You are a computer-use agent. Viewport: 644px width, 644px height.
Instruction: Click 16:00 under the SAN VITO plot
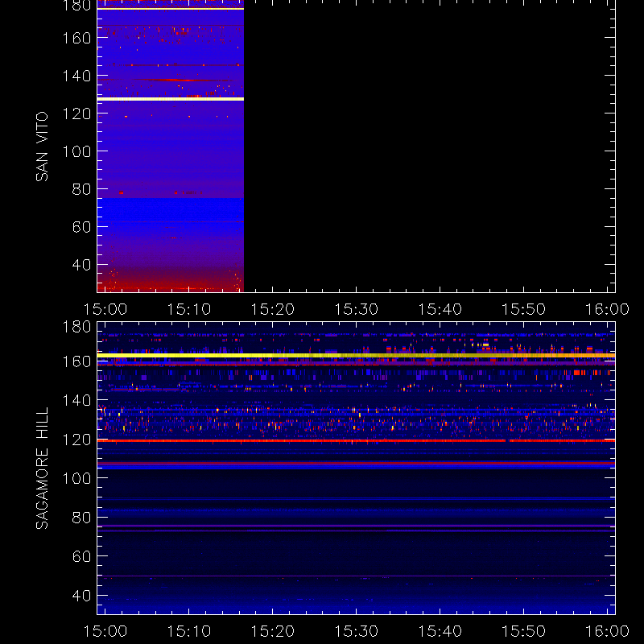point(607,309)
